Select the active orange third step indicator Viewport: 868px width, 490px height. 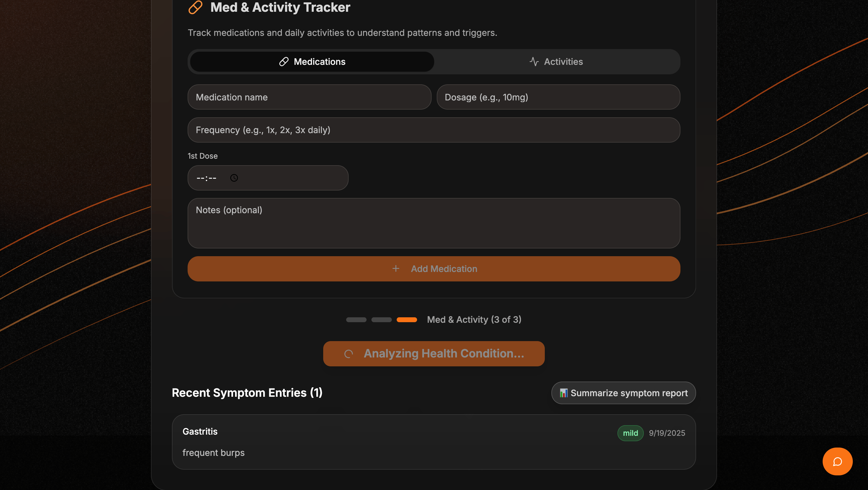coord(407,320)
